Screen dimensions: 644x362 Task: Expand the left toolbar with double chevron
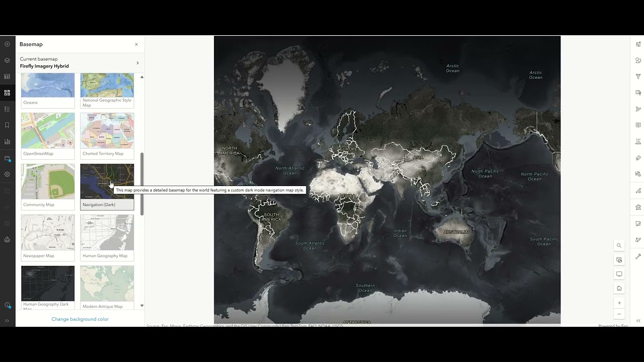7,320
